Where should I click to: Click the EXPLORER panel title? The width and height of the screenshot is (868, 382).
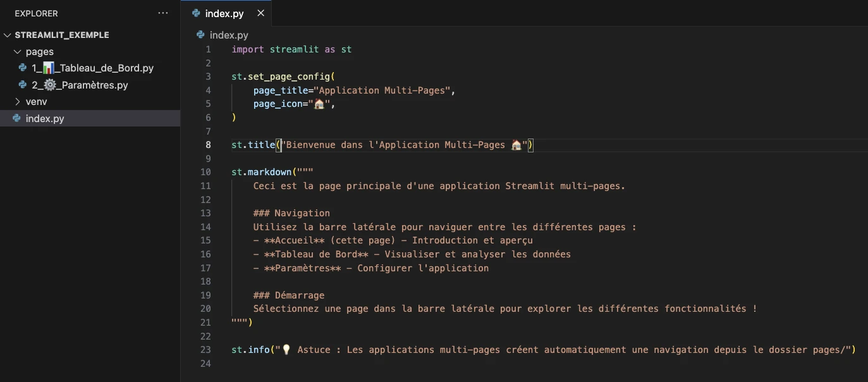pyautogui.click(x=36, y=13)
